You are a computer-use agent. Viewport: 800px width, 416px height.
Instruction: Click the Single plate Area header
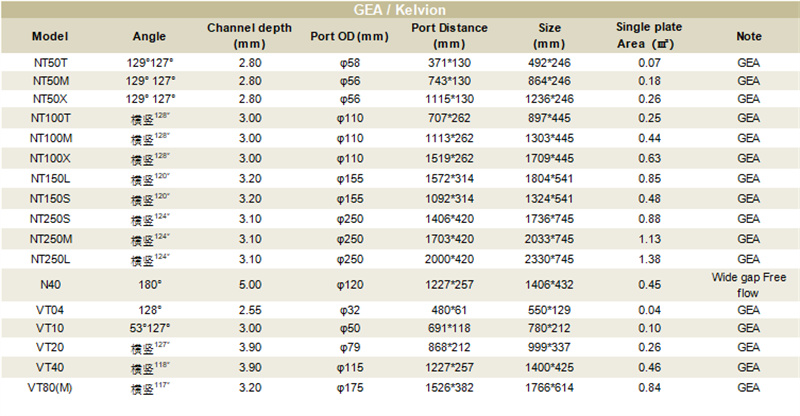[648, 35]
